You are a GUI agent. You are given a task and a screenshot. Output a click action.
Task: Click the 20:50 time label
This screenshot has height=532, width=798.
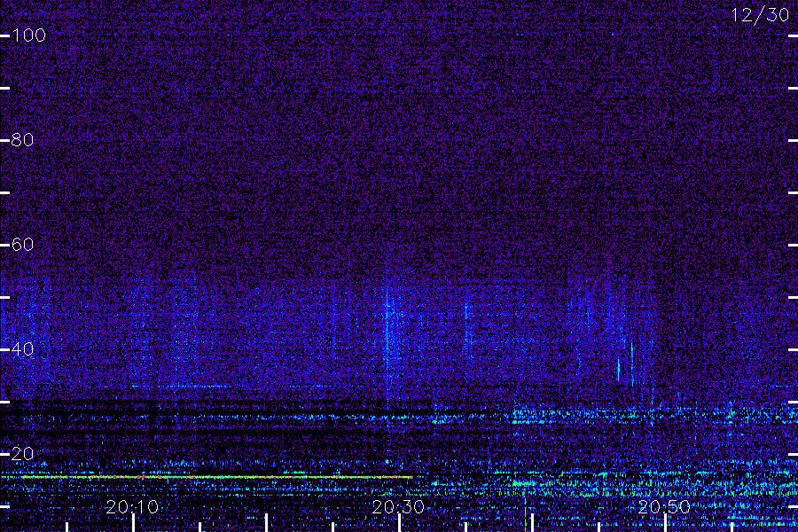click(x=664, y=507)
